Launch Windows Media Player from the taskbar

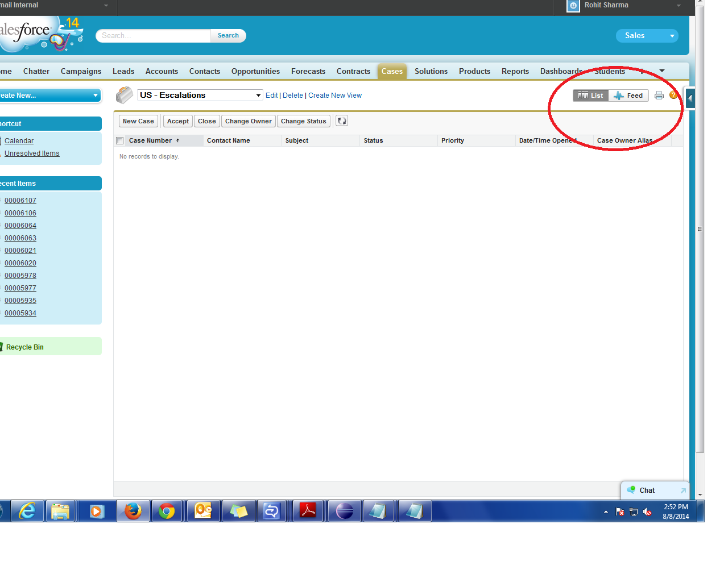tap(97, 512)
